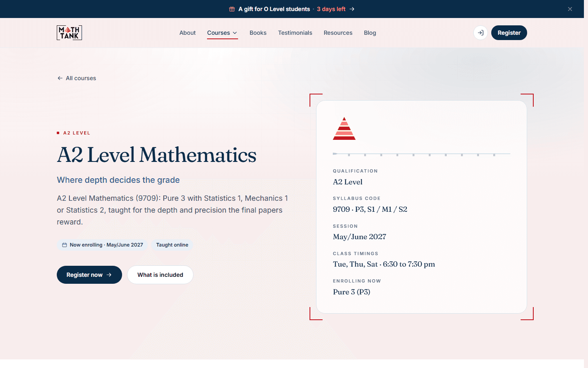Open the About page
This screenshot has height=368, width=588.
point(187,33)
